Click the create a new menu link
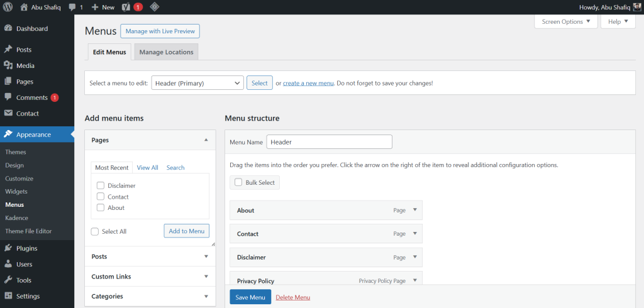Viewport: 644px width, 308px height. click(308, 83)
